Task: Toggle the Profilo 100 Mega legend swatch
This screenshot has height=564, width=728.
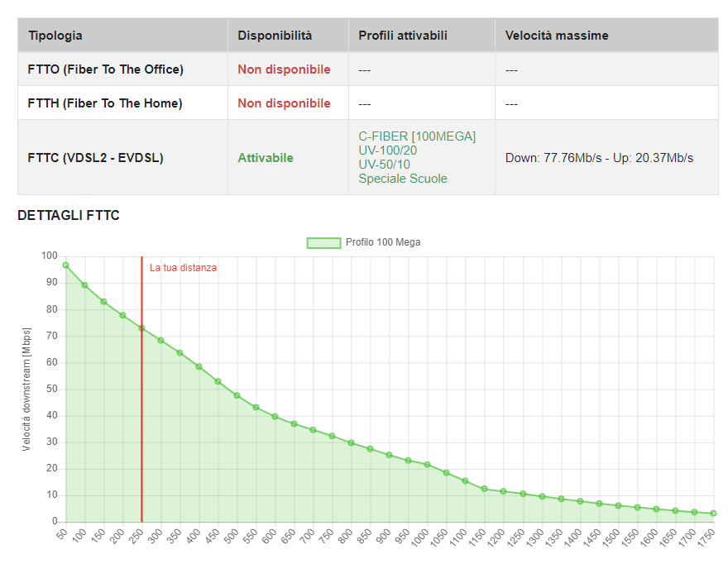Action: pyautogui.click(x=324, y=243)
